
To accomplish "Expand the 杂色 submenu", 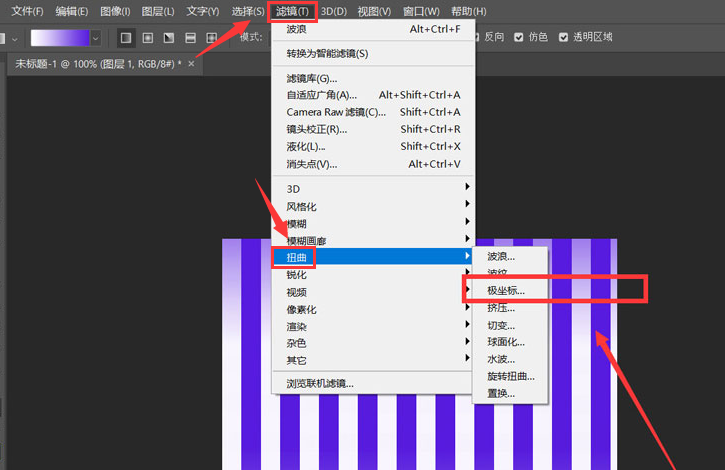I will pyautogui.click(x=373, y=343).
